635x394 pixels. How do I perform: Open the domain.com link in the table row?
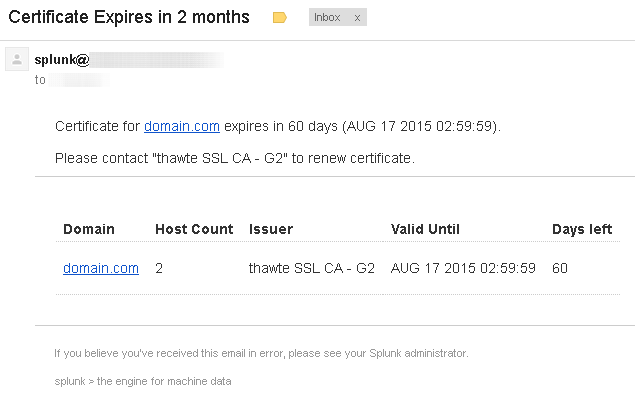pyautogui.click(x=101, y=268)
